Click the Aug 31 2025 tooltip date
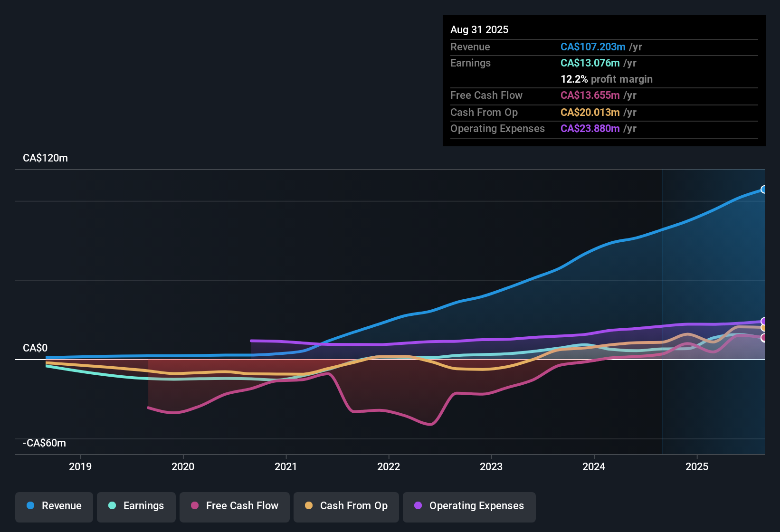 479,30
